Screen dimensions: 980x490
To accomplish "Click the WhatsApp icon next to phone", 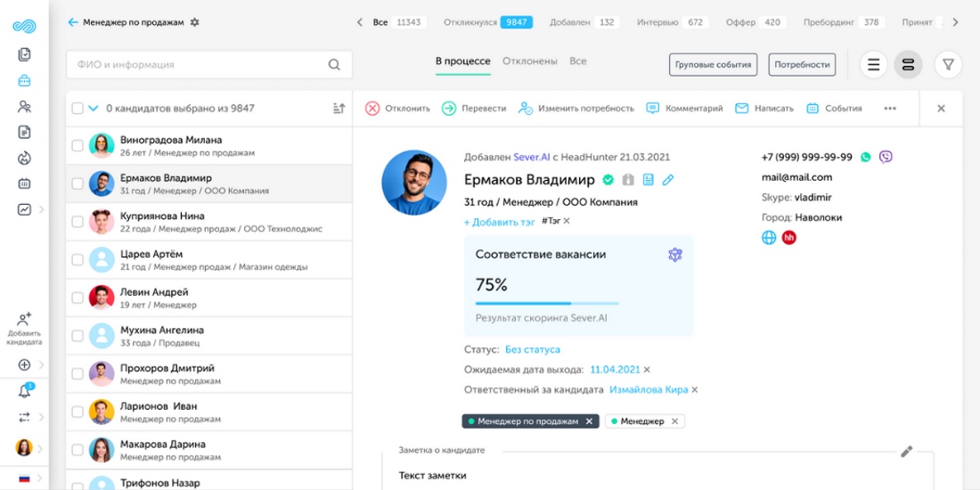I will tap(866, 157).
